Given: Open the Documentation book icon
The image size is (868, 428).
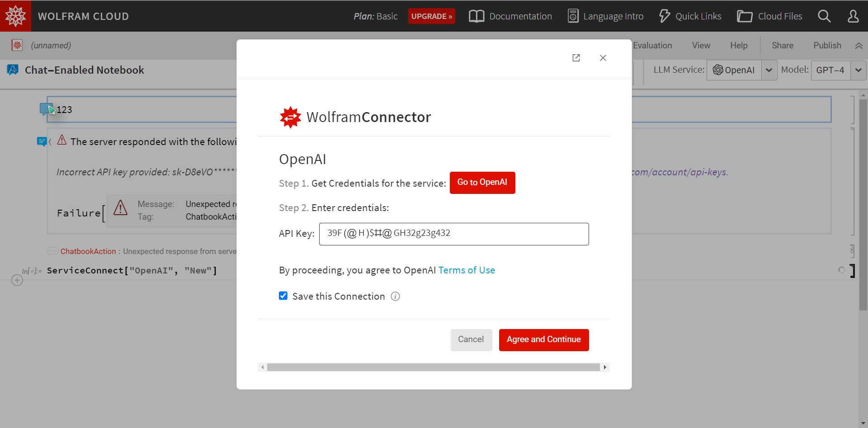Looking at the screenshot, I should tap(476, 16).
